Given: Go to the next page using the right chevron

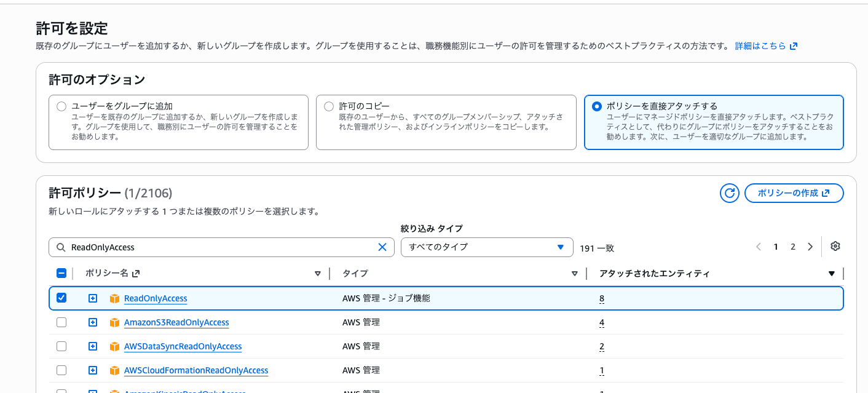Looking at the screenshot, I should click(x=810, y=247).
